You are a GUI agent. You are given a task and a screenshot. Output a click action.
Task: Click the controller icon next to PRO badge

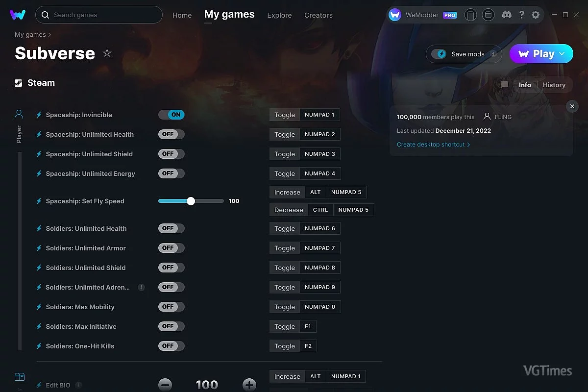click(x=470, y=15)
